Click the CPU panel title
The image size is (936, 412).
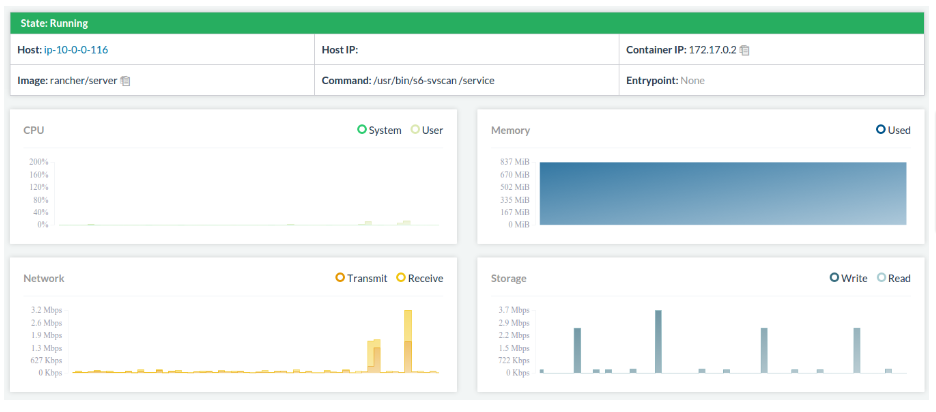point(33,130)
